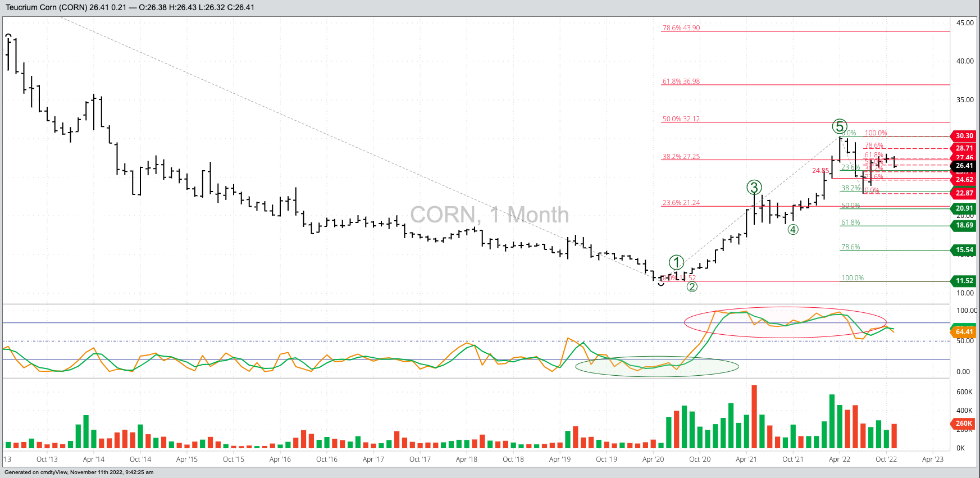This screenshot has width=980, height=478.
Task: Click the 35.00 price axis label
Action: 965,100
